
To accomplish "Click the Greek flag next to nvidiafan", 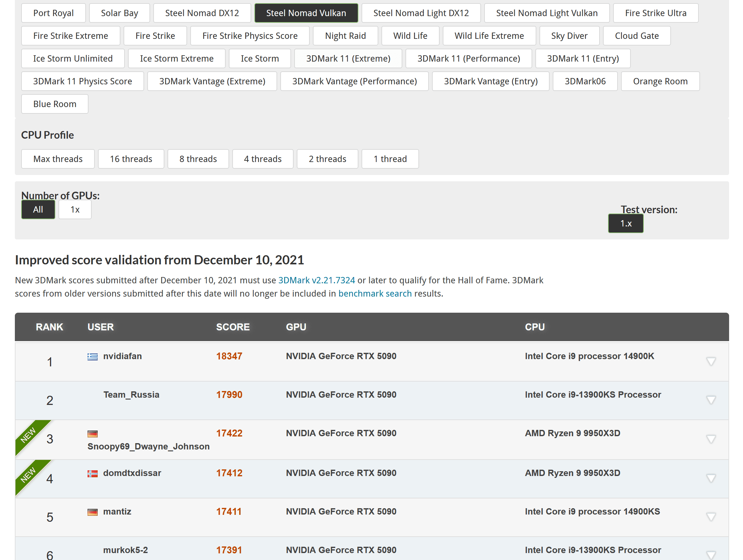I will pyautogui.click(x=92, y=357).
